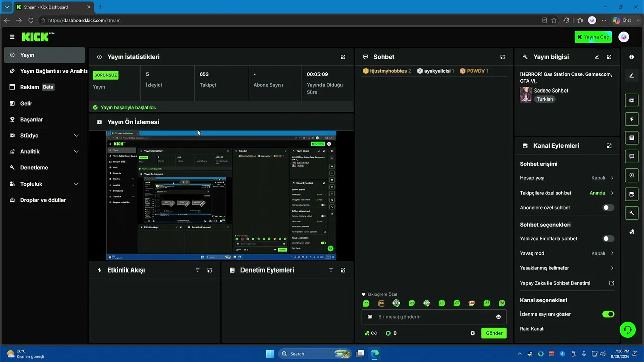Screen dimensions: 644x362
Task: Enable Yalnızca Emotlarla sohbet switch
Action: tap(608, 239)
